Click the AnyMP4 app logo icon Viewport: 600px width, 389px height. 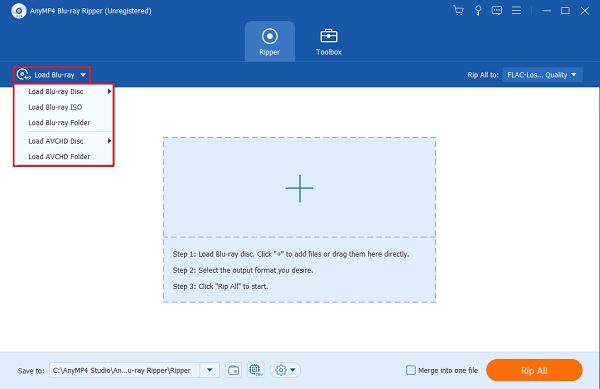coord(18,11)
